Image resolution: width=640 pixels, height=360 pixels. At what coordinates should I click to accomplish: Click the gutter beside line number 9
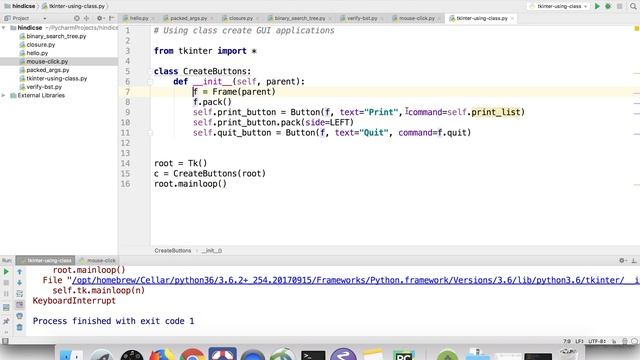pos(141,112)
